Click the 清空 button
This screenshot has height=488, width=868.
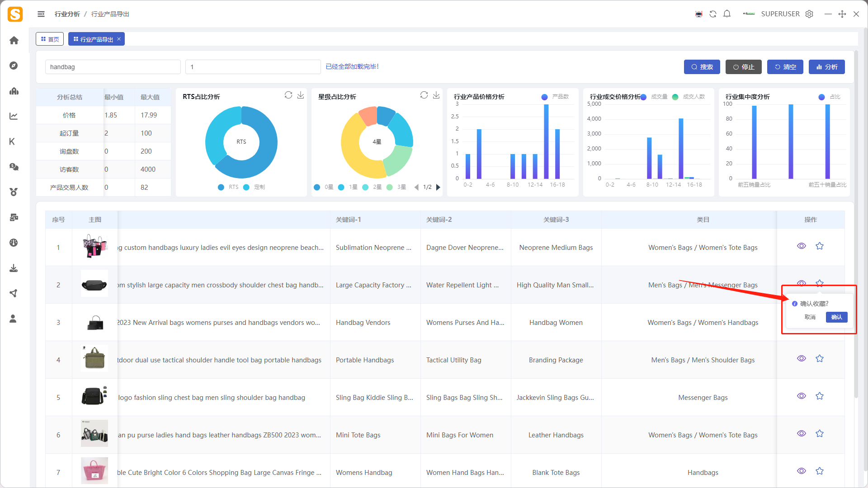785,67
